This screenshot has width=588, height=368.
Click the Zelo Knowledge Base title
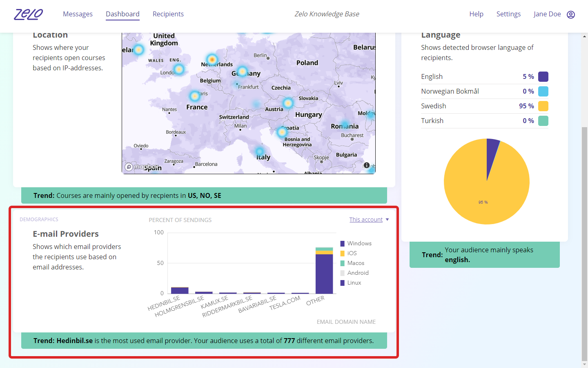point(327,14)
